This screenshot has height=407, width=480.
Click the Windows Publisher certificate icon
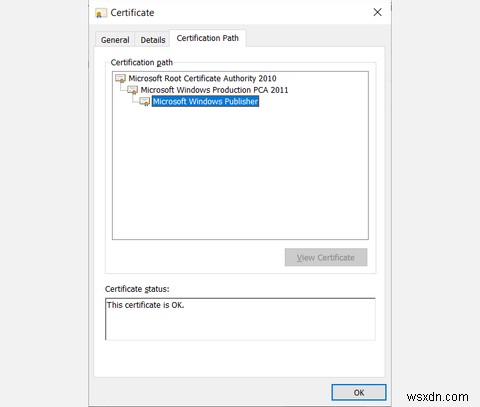click(x=144, y=102)
